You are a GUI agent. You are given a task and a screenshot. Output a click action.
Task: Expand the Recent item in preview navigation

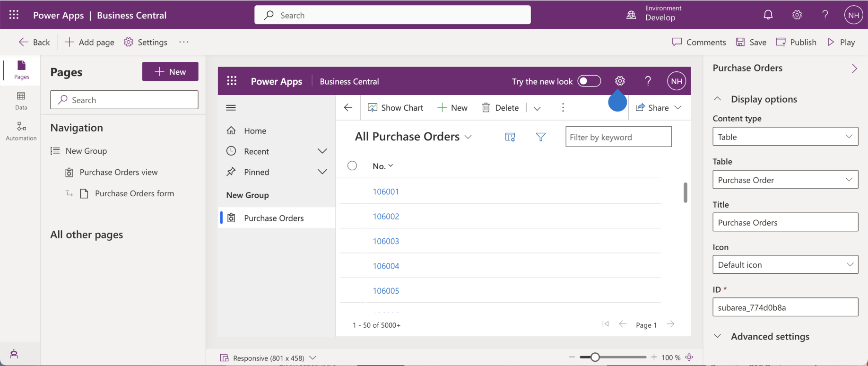pyautogui.click(x=322, y=151)
